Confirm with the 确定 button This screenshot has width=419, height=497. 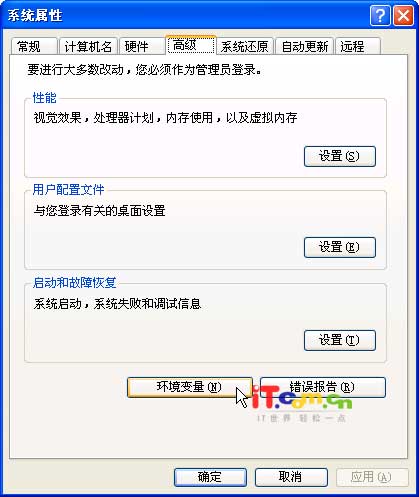210,477
